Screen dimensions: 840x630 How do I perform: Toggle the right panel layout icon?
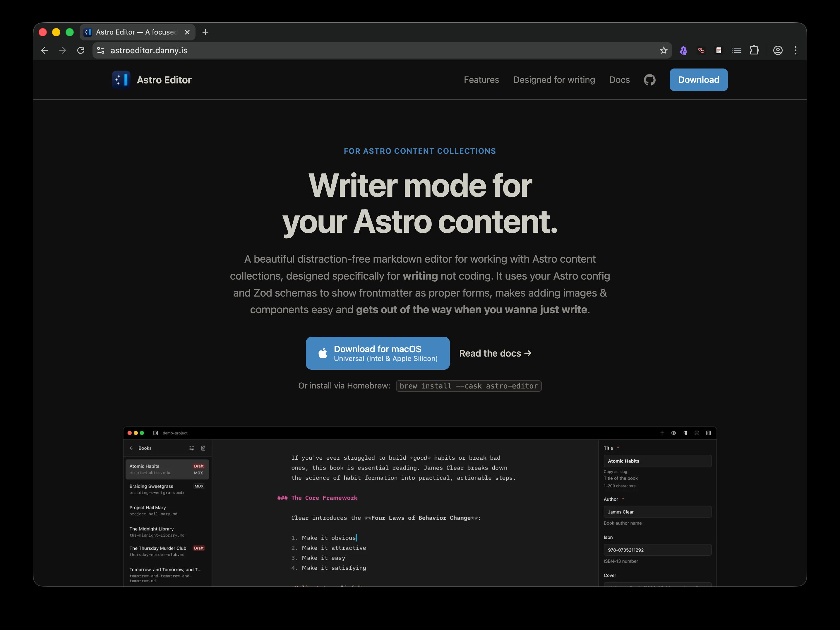(709, 433)
